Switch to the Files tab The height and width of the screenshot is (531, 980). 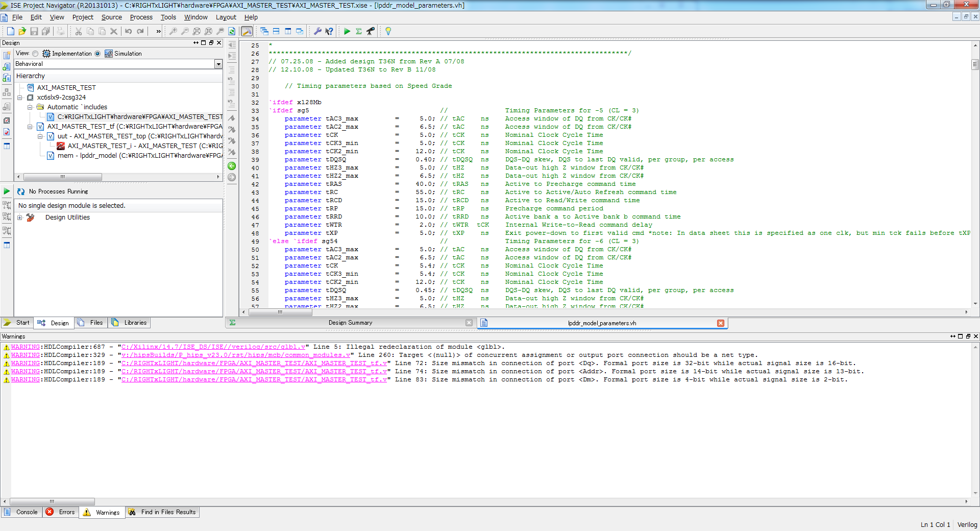pyautogui.click(x=90, y=323)
